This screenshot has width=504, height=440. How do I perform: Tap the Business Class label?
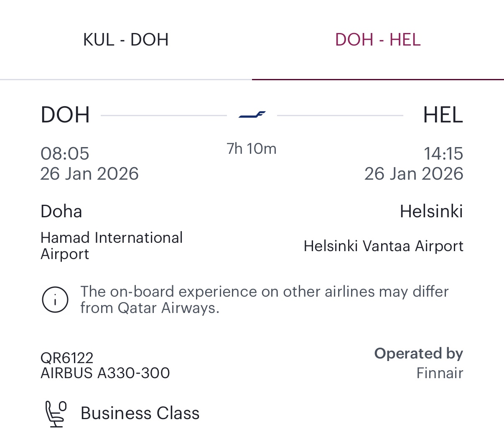pyautogui.click(x=140, y=413)
